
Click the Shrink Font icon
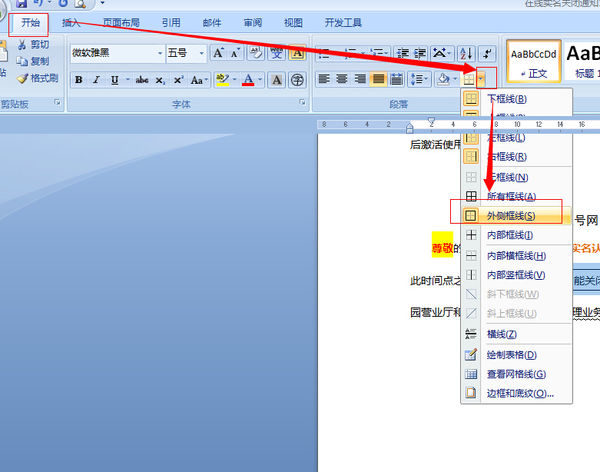click(235, 53)
